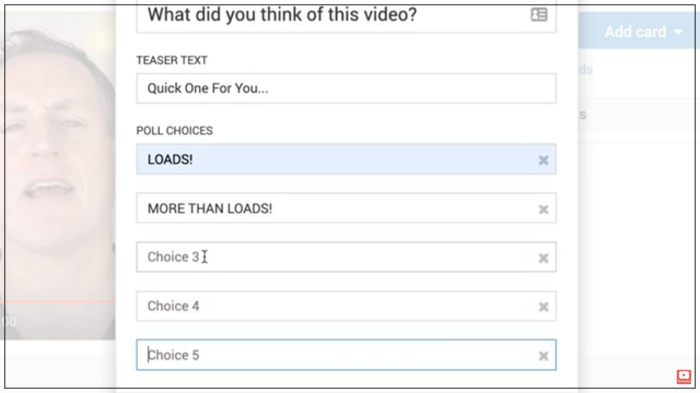Click the card icon in the question field
Image resolution: width=700 pixels, height=393 pixels.
pyautogui.click(x=539, y=15)
